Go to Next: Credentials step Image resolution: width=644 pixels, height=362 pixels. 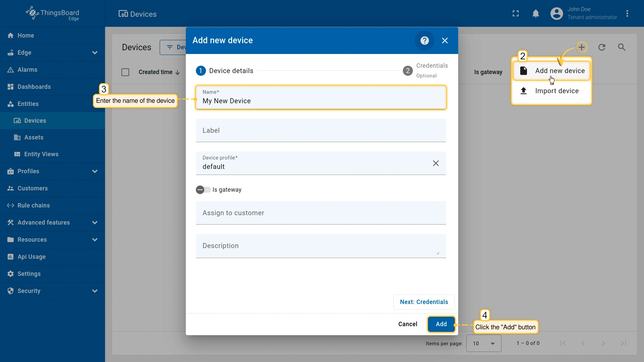pyautogui.click(x=424, y=302)
